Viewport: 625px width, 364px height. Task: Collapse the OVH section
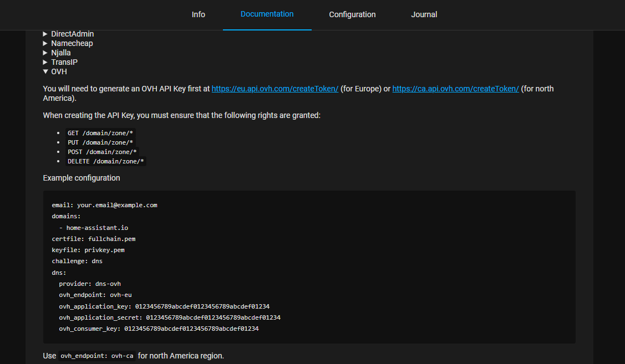click(55, 71)
